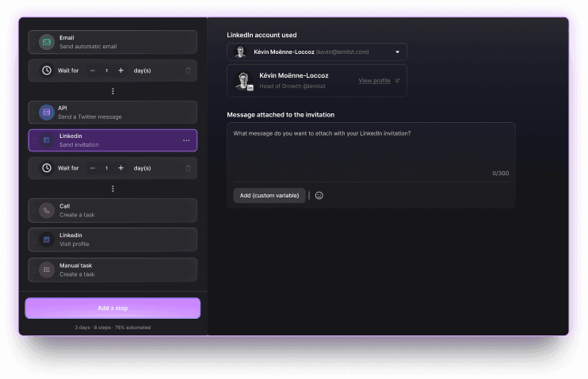The height and width of the screenshot is (379, 588).
Task: Select the Call Create a task step
Action: pos(113,211)
